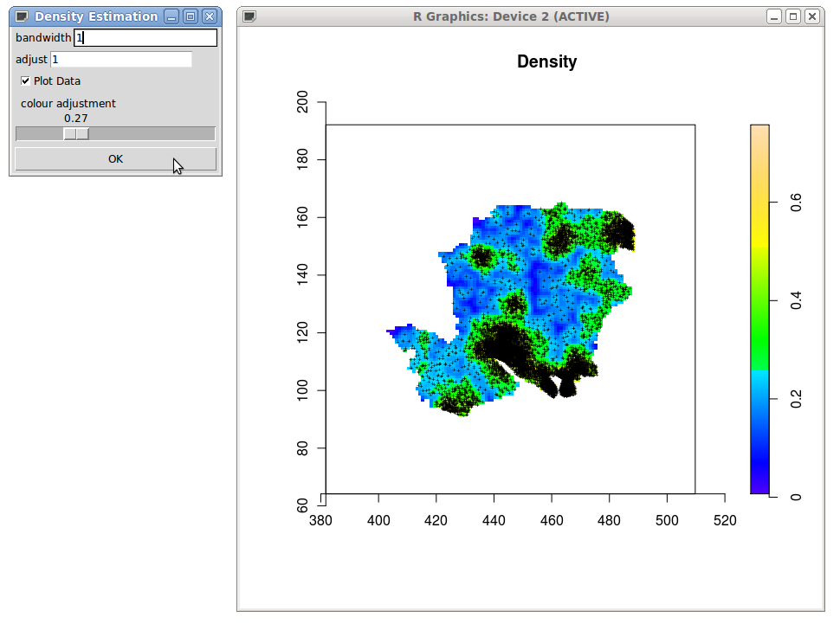Maximize the R Graphics Device 2 window
The height and width of the screenshot is (624, 840).
[x=793, y=16]
